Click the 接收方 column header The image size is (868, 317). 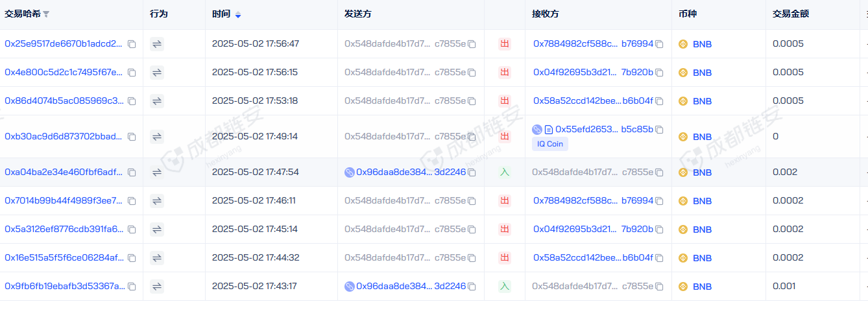tap(545, 14)
